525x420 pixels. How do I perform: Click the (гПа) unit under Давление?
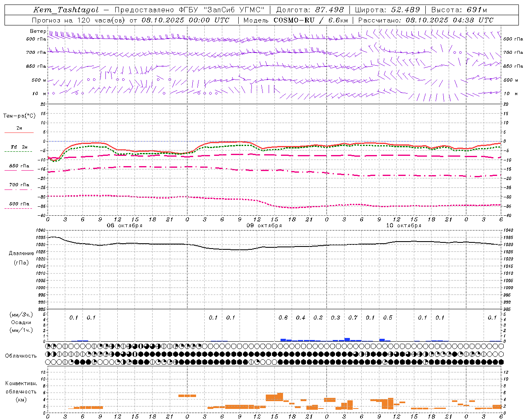point(21,262)
